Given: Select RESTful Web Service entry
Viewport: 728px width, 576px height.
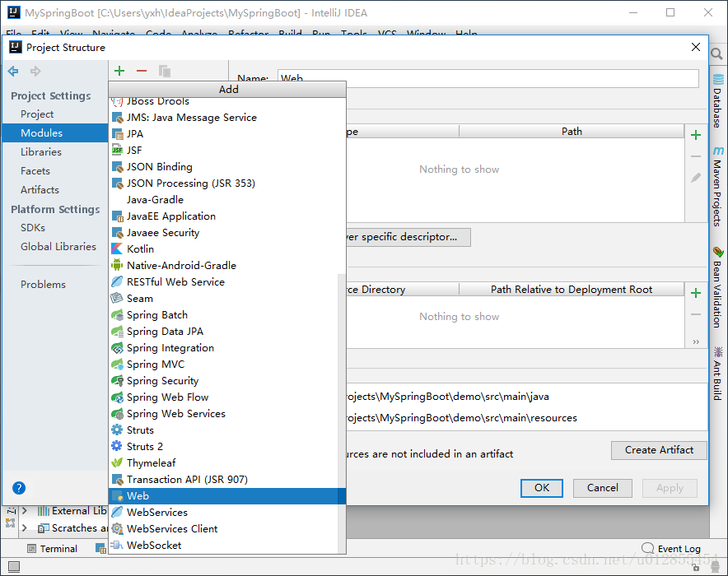Looking at the screenshot, I should 227,282.
